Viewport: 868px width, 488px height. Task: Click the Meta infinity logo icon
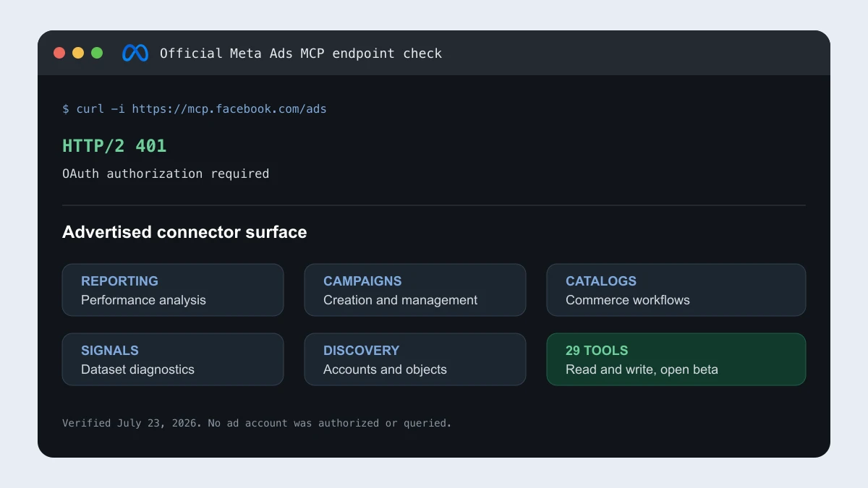coord(135,53)
